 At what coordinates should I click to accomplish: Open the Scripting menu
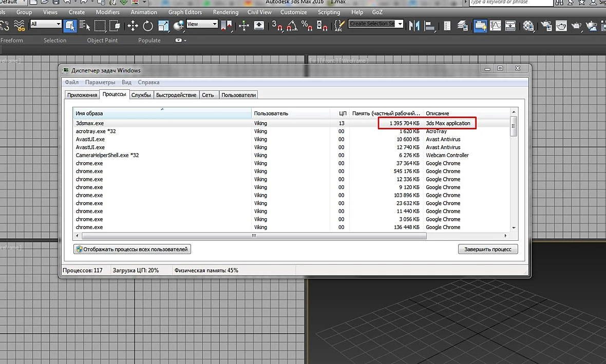pyautogui.click(x=329, y=12)
